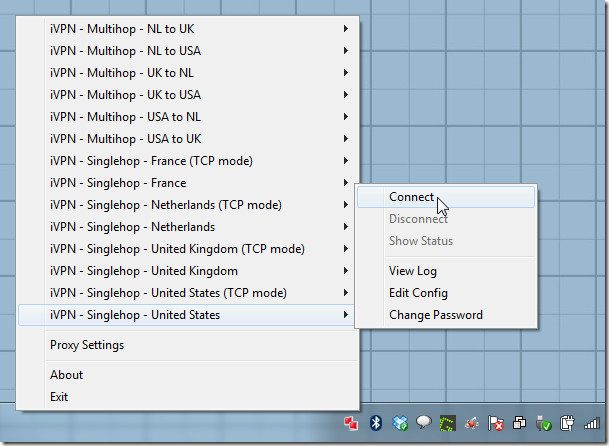Click the Dropbox tray icon
Viewport: 609px width, 446px height.
400,423
